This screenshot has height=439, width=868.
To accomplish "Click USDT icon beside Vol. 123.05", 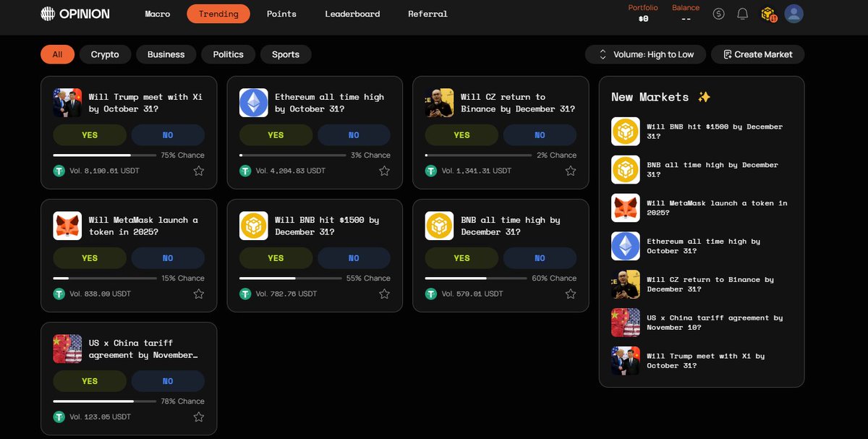I will click(59, 417).
